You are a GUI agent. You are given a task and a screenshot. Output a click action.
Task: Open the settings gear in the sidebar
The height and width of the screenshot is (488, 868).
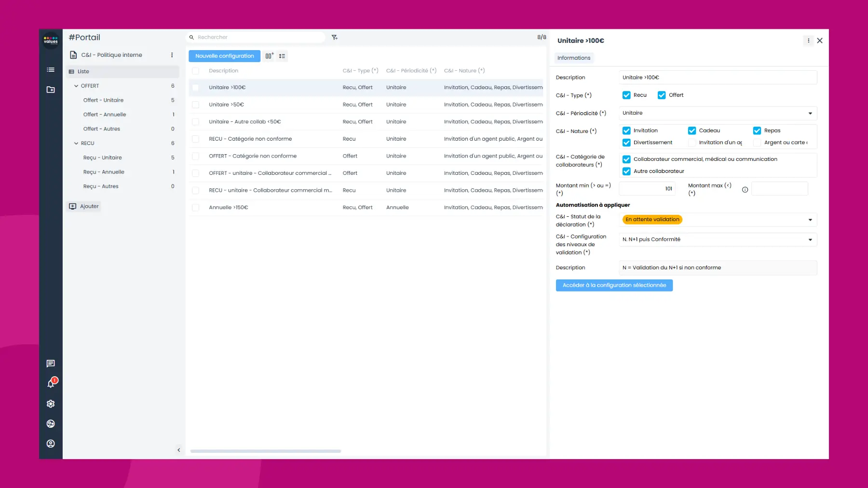pos(51,403)
